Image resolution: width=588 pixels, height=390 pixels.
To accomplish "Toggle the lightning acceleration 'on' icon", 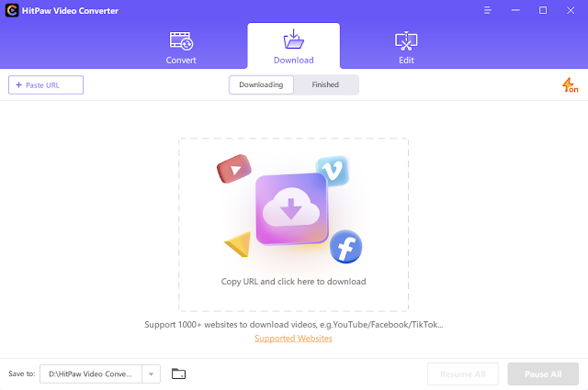I will 570,85.
